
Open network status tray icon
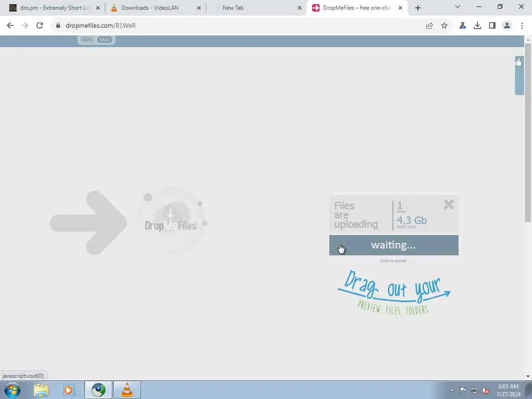(474, 391)
